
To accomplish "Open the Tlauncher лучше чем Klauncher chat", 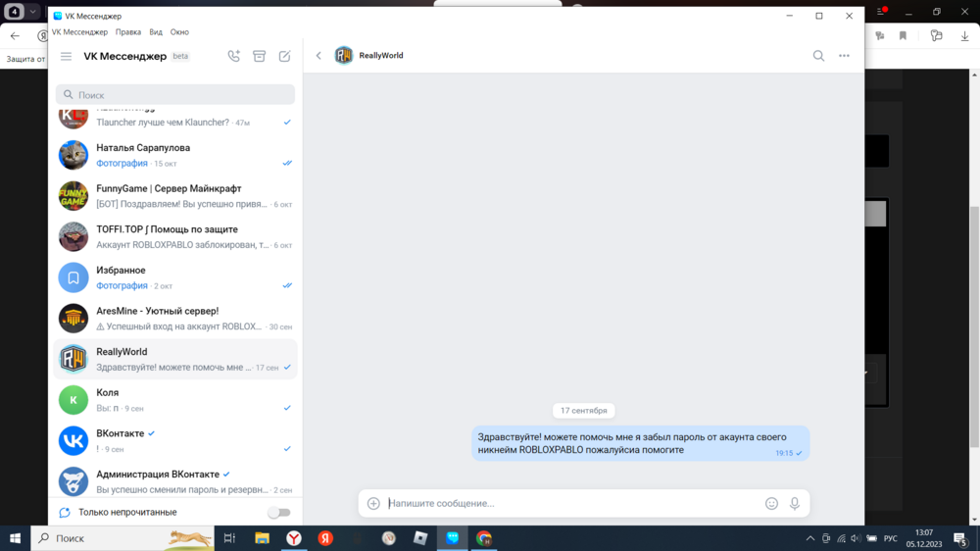I will [175, 119].
